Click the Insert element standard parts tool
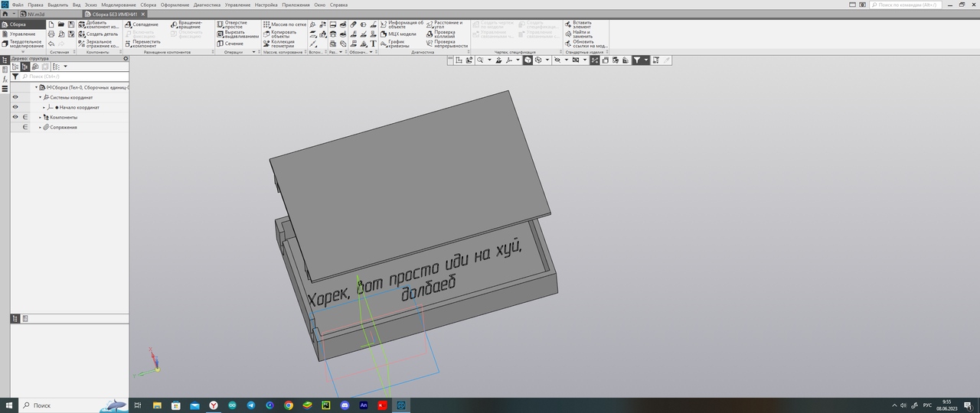The width and height of the screenshot is (980, 413). click(579, 24)
